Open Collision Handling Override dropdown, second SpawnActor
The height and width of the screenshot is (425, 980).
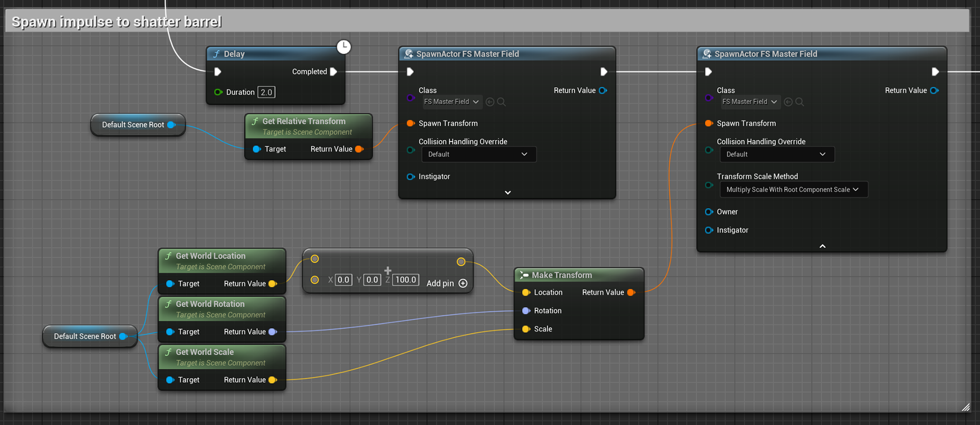[x=777, y=155]
